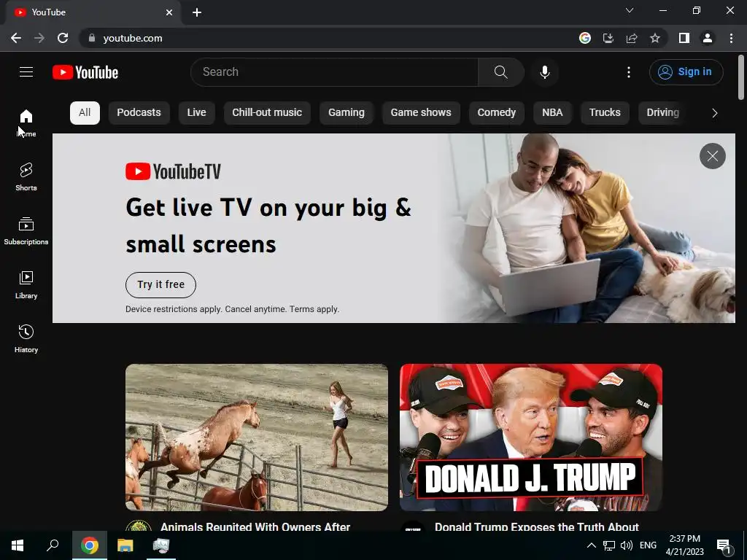
Task: Click the search magnifier button
Action: [500, 72]
